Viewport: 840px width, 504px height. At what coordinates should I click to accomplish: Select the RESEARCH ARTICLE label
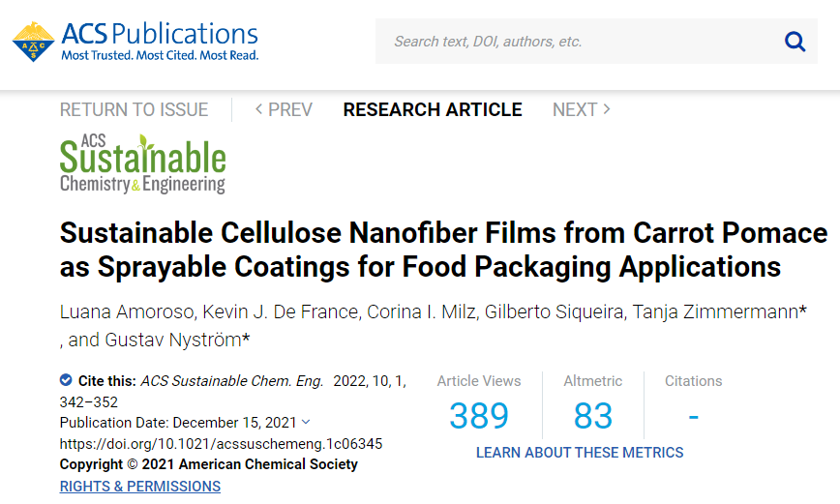point(433,110)
